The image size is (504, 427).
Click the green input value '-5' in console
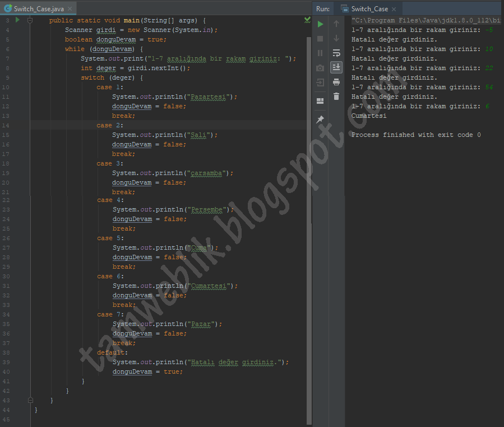(x=489, y=30)
